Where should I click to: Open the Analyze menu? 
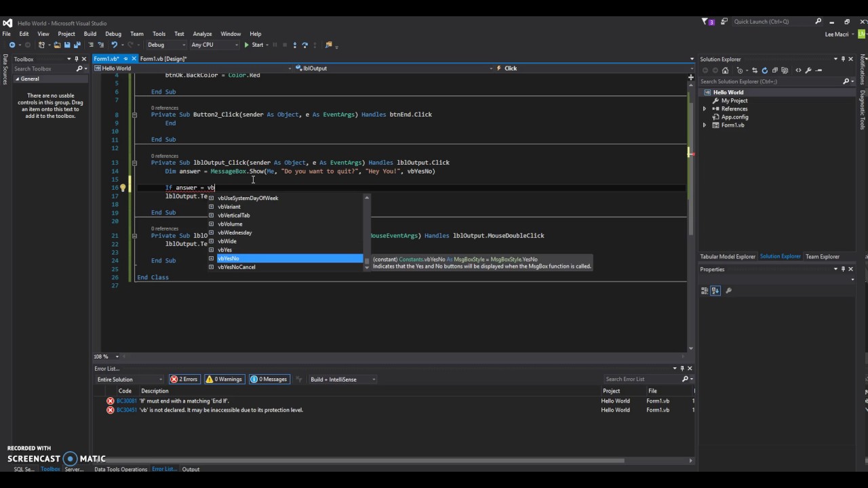[202, 34]
